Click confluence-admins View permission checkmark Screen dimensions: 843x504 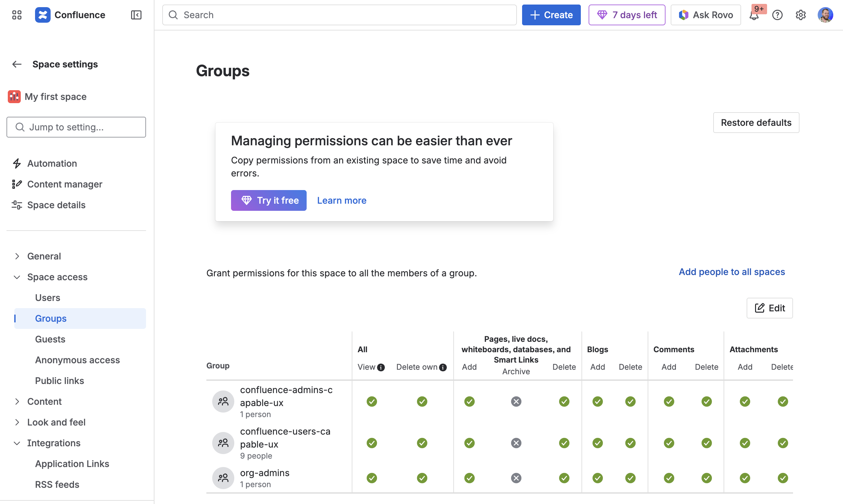coord(372,402)
